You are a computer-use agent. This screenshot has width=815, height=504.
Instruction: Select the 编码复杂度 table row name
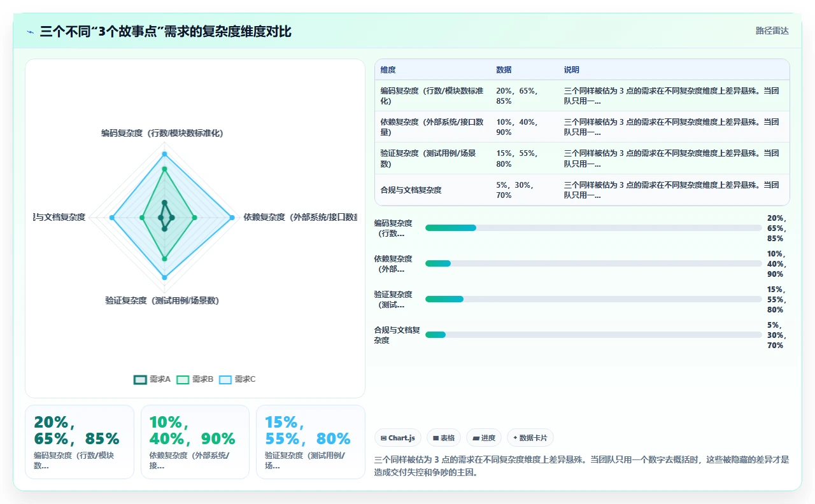[431, 95]
